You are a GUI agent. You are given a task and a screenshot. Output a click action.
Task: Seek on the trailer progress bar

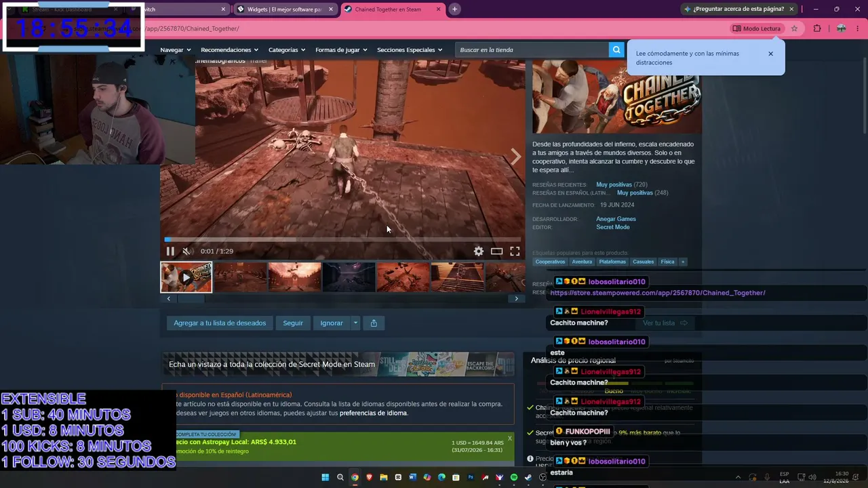click(x=342, y=239)
